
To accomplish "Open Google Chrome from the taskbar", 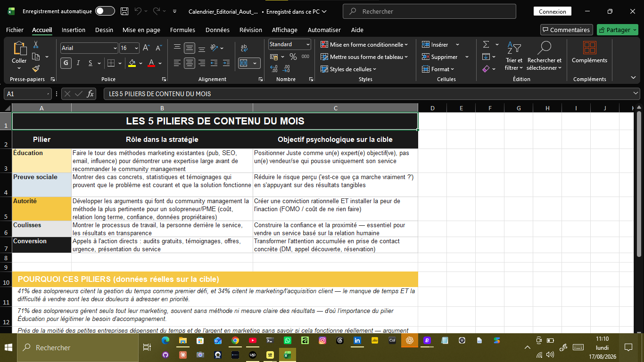I will pyautogui.click(x=235, y=340).
